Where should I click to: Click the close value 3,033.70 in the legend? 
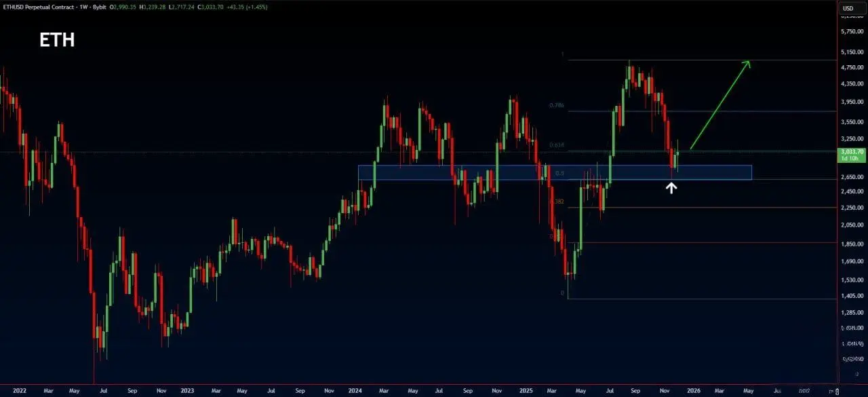[211, 6]
